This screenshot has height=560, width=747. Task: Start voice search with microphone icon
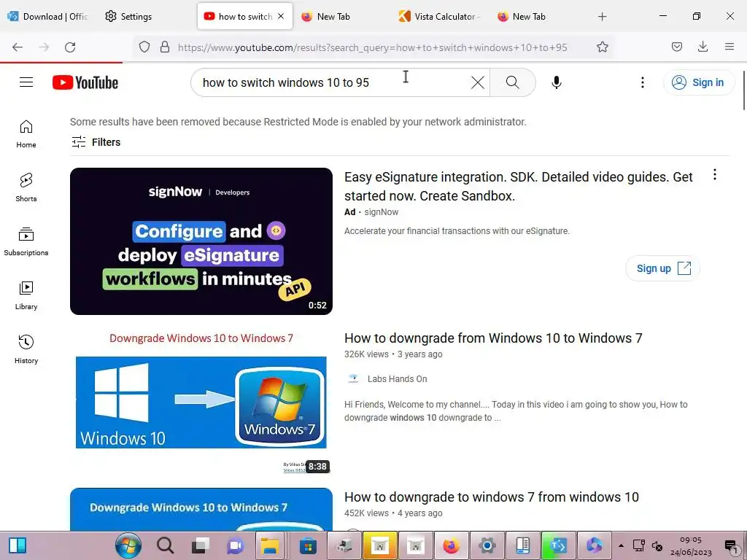[x=556, y=82]
